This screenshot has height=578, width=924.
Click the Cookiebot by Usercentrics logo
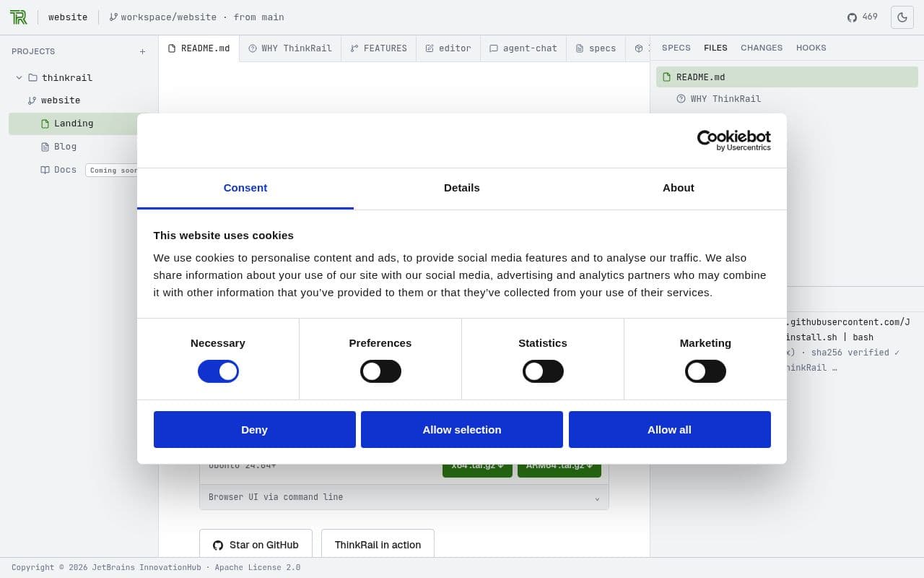pyautogui.click(x=733, y=140)
